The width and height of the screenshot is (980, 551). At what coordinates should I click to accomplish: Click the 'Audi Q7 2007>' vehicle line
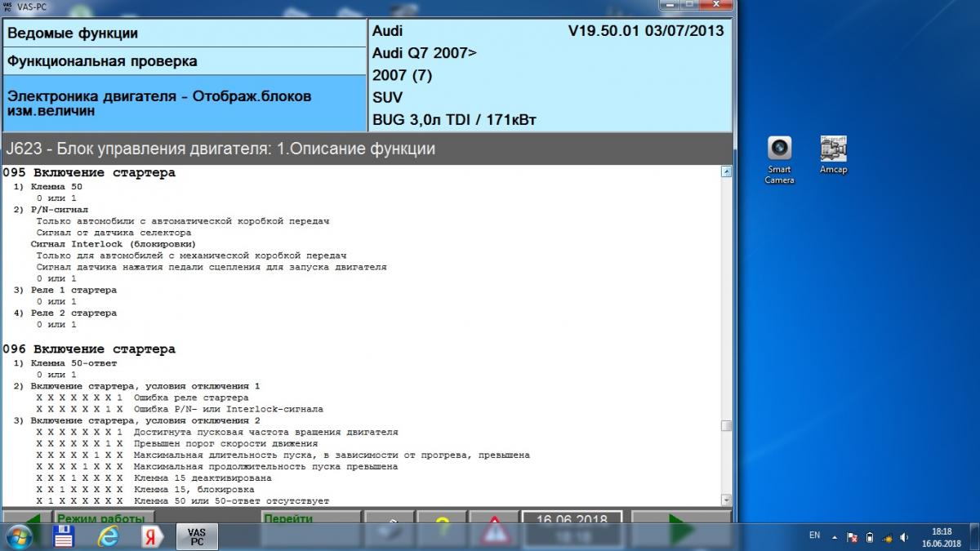coord(425,53)
